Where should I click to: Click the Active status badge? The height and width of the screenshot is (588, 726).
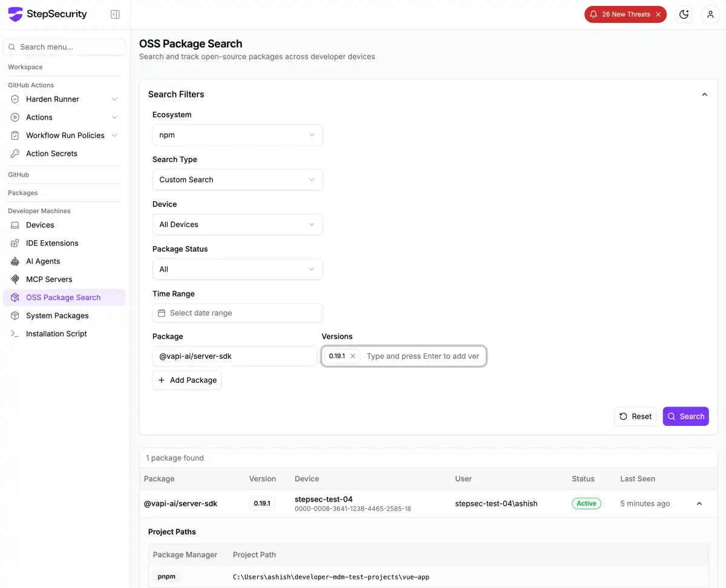pyautogui.click(x=586, y=503)
